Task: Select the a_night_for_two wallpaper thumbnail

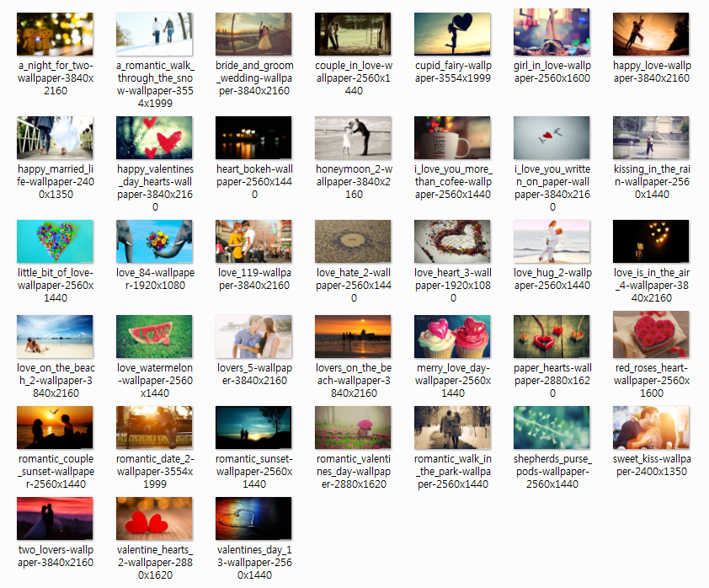Action: 55,34
